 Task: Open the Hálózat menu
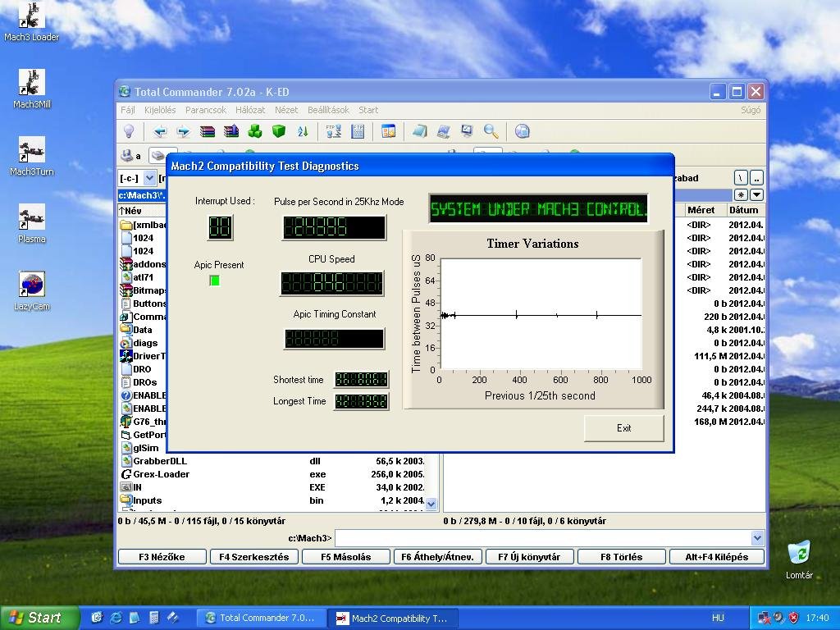click(250, 110)
